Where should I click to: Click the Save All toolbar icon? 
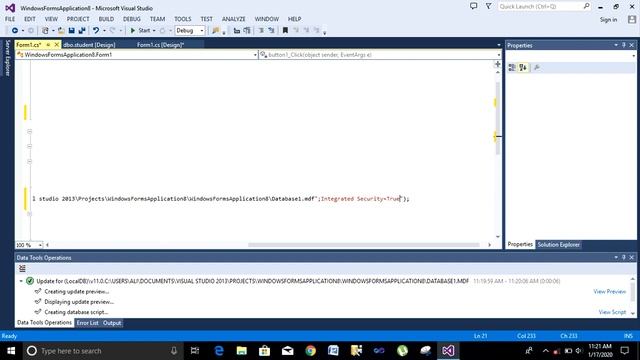tap(82, 31)
